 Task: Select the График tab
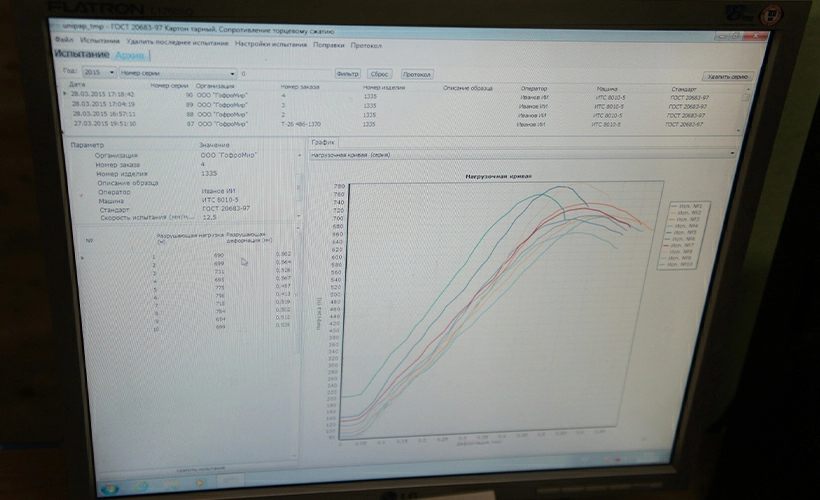[x=323, y=142]
